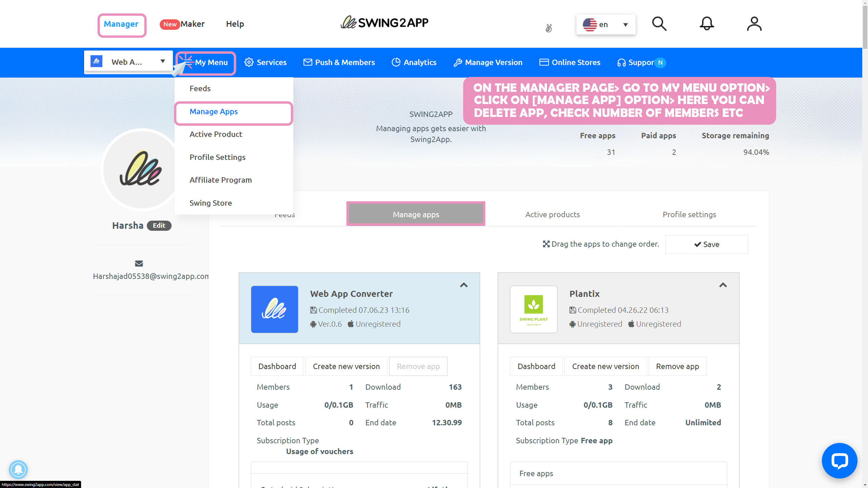Click the Web App Converter app icon

click(x=274, y=309)
